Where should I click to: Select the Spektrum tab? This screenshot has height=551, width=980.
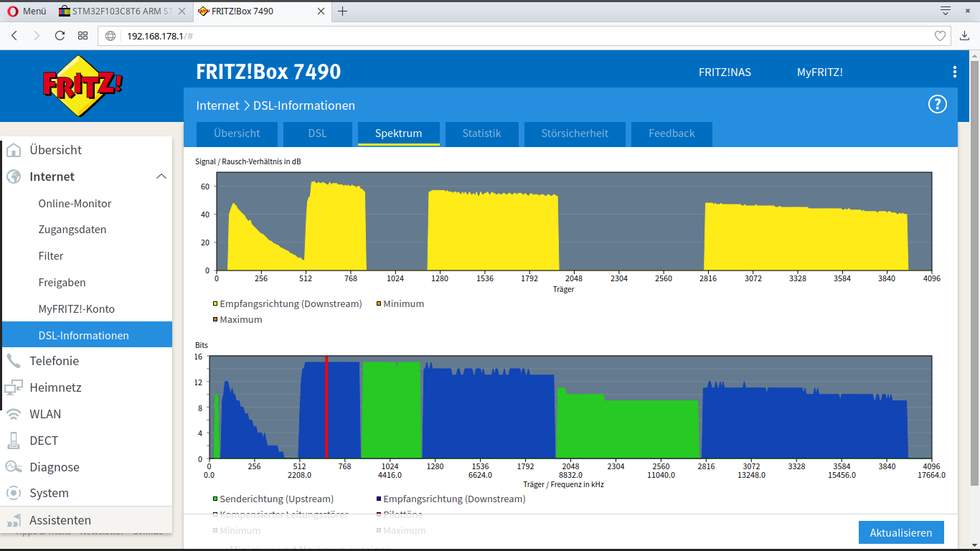pos(398,133)
